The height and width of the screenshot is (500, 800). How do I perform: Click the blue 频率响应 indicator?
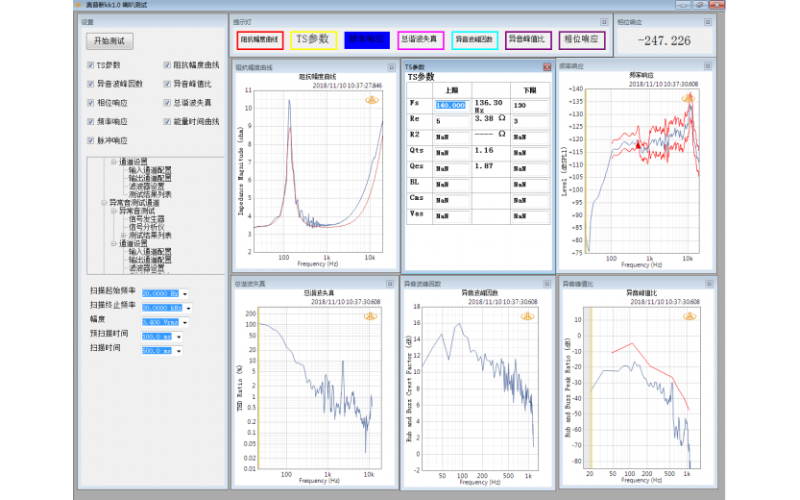367,40
